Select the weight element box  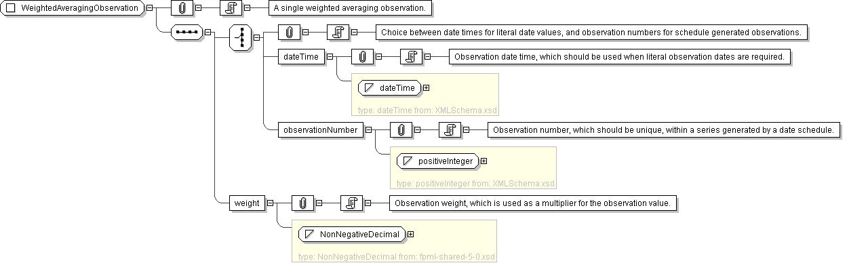(x=247, y=203)
